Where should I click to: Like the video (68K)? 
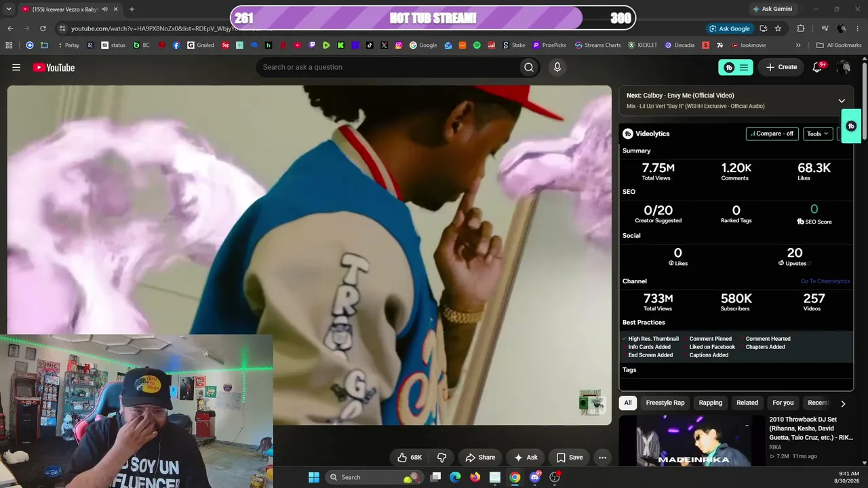(410, 457)
